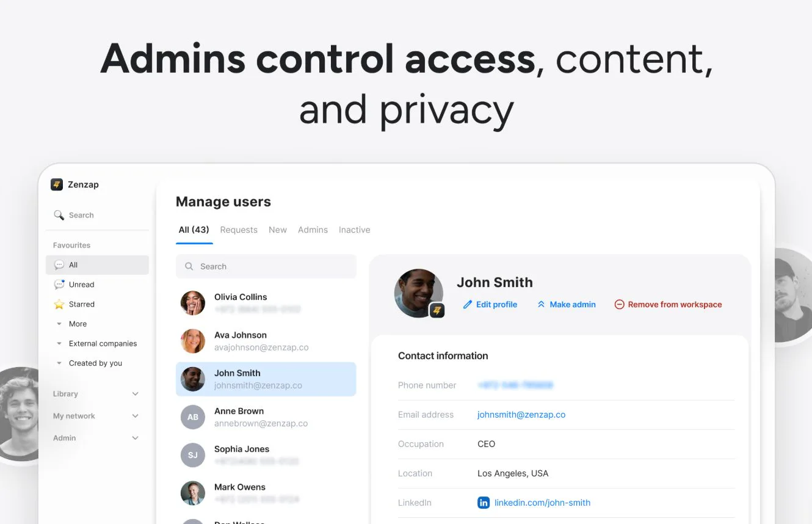Screen dimensions: 812x524
Task: Switch to the Requests tab
Action: pos(239,230)
